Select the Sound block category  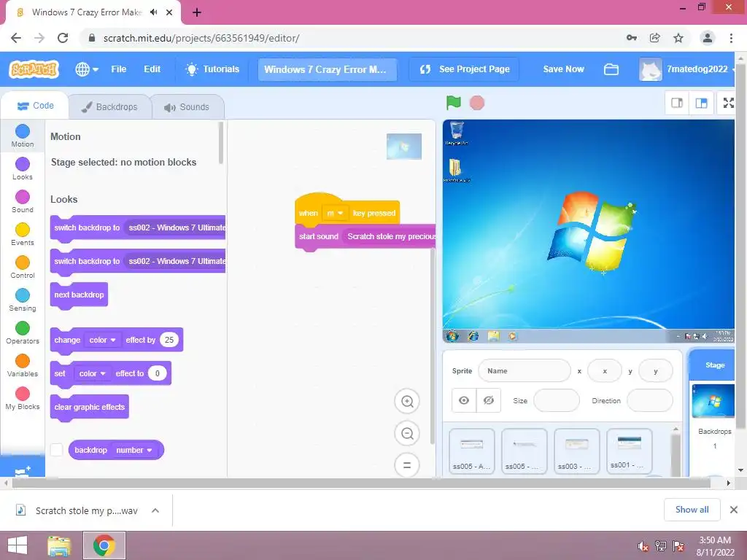23,201
